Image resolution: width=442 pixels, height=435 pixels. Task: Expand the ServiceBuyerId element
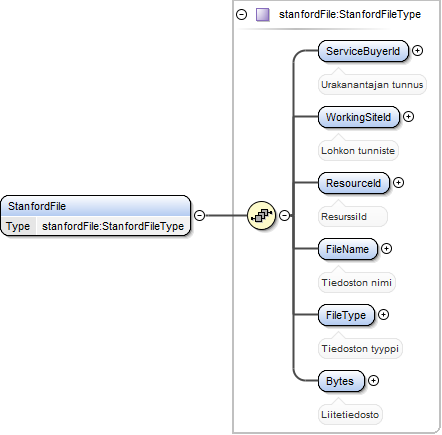tap(417, 51)
